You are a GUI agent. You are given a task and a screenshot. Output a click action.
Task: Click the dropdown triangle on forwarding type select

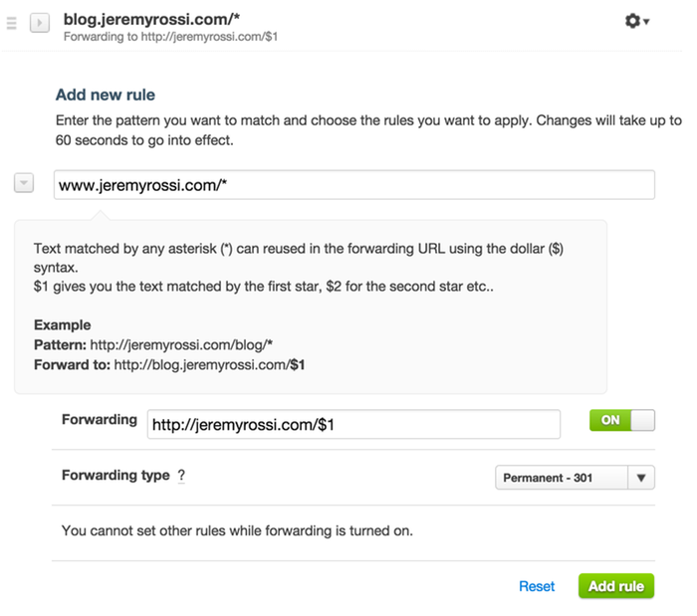point(641,478)
